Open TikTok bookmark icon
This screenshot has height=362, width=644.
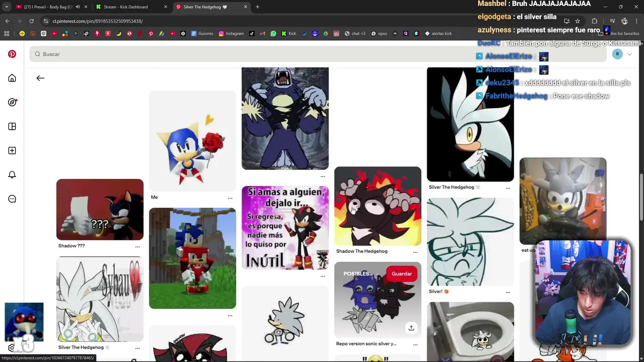252,34
